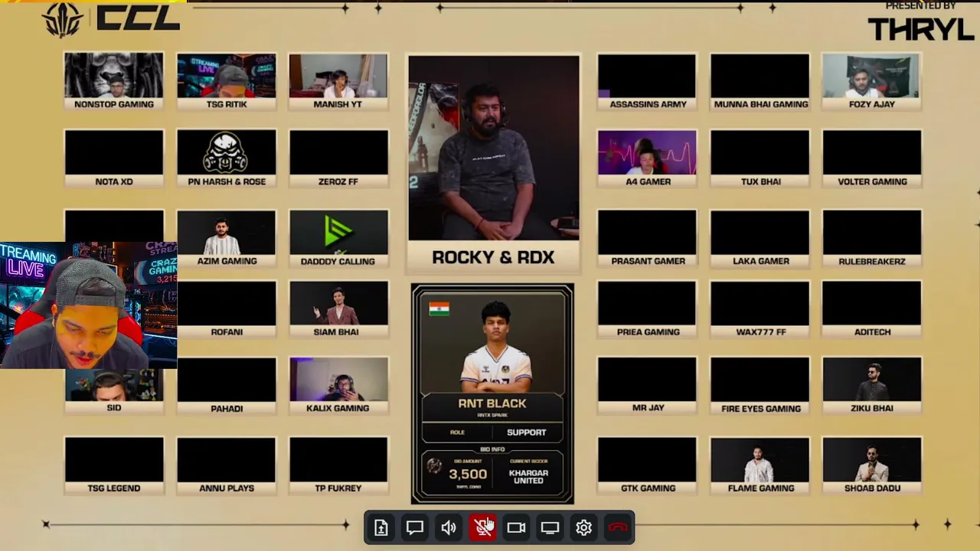The image size is (980, 551).
Task: Select the PN Harsh & Rose tile
Action: click(x=227, y=158)
